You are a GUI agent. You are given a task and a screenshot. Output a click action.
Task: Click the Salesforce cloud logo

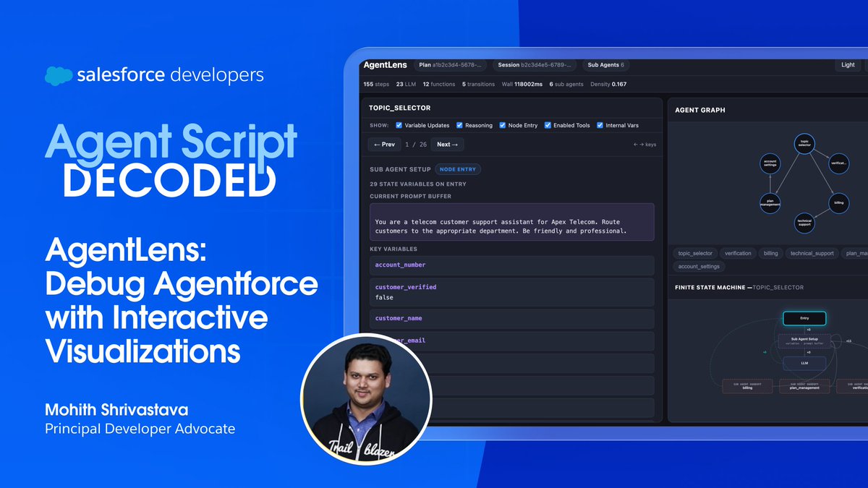click(57, 76)
